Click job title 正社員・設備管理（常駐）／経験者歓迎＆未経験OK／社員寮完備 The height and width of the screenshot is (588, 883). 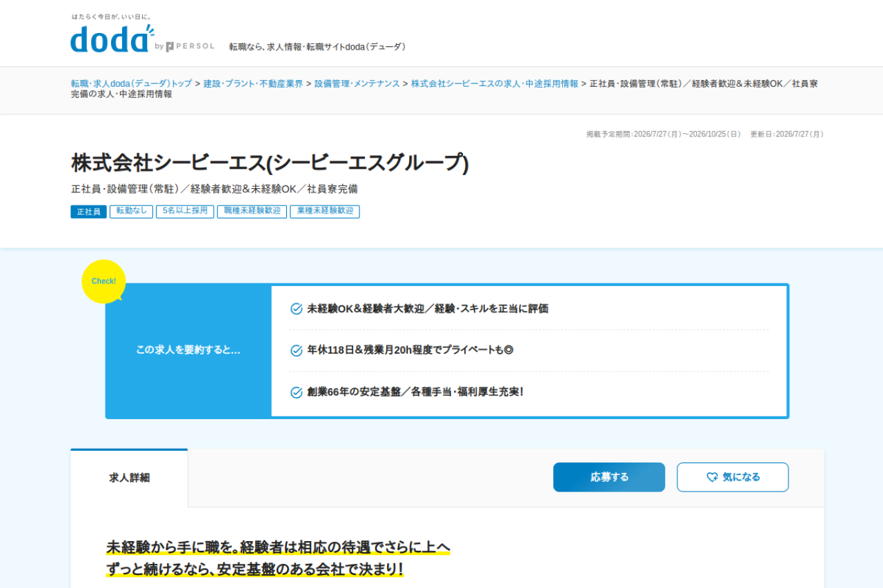pyautogui.click(x=215, y=189)
